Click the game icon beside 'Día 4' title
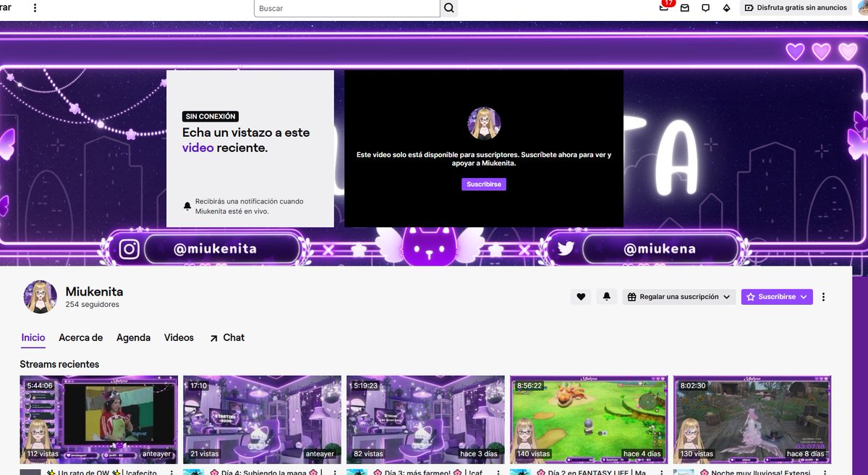The height and width of the screenshot is (475, 868). coord(194,472)
